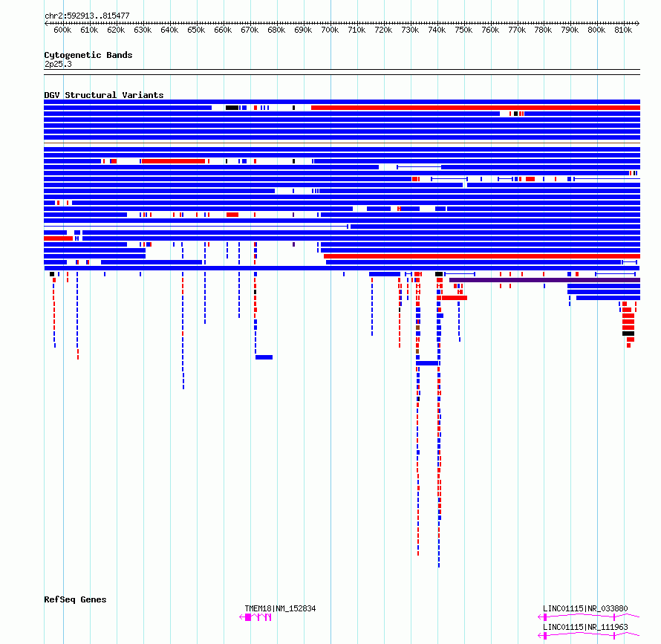Click the blue variant block between 732k and 740k
This screenshot has width=661, height=644.
click(427, 363)
